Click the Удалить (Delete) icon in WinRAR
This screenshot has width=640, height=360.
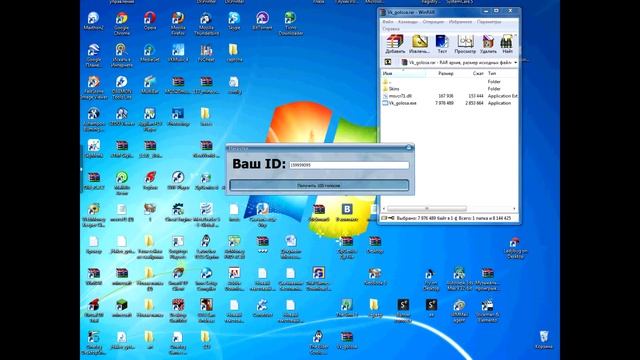tap(488, 44)
